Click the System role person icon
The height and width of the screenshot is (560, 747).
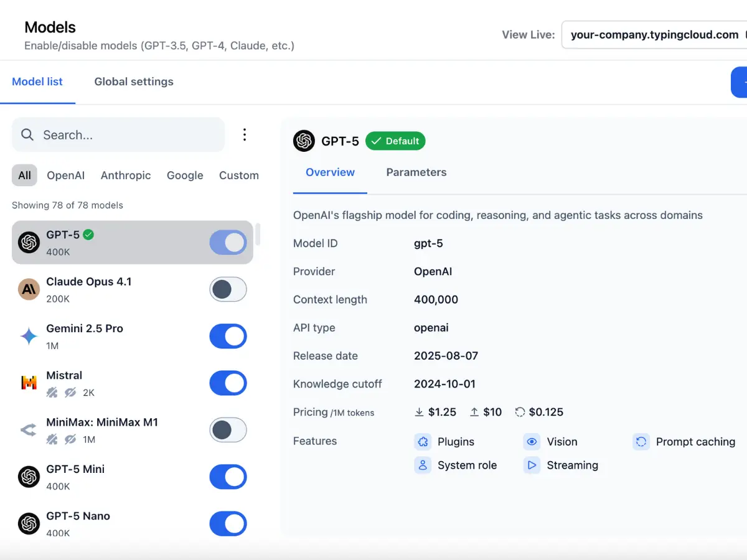(x=423, y=465)
